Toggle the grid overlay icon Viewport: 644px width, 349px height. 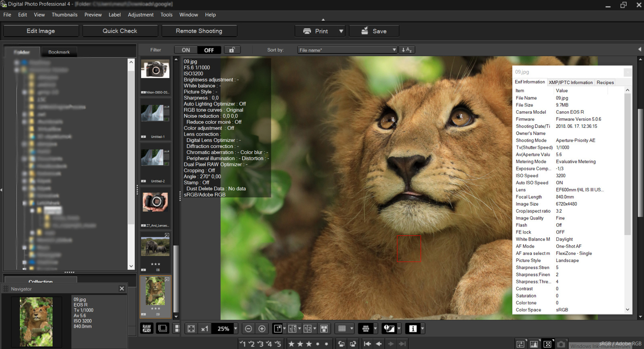tap(342, 328)
